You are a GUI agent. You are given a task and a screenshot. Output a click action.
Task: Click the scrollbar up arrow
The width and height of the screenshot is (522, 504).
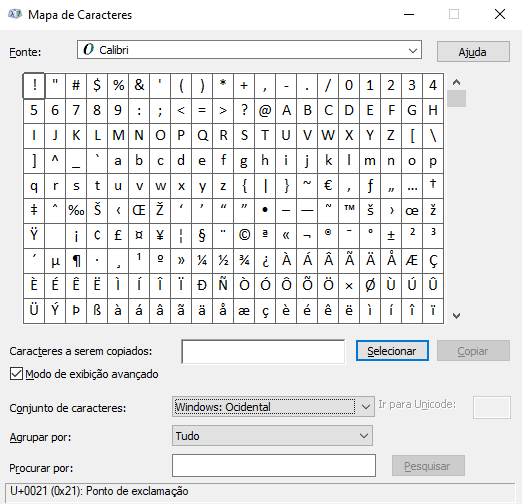(x=457, y=82)
